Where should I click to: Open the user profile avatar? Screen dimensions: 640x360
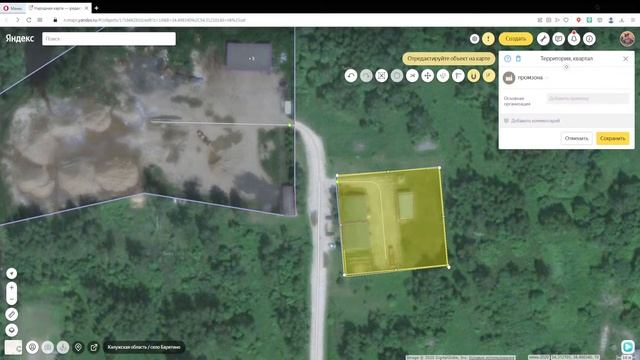point(627,39)
